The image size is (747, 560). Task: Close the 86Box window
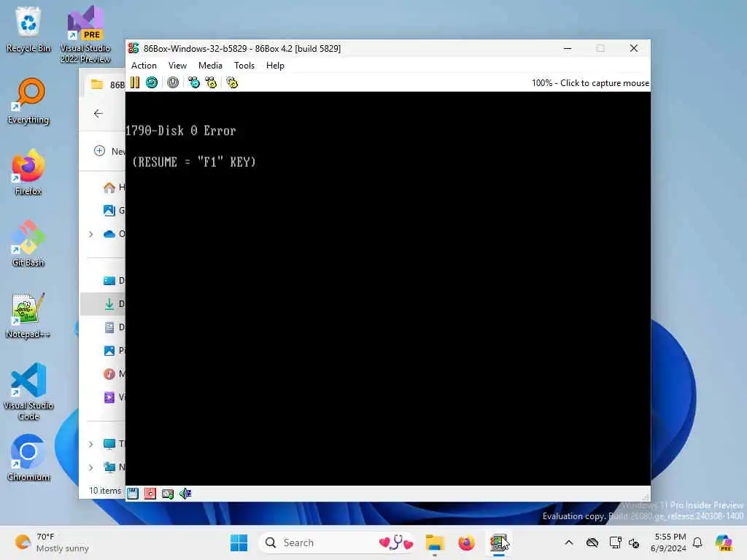[x=634, y=48]
